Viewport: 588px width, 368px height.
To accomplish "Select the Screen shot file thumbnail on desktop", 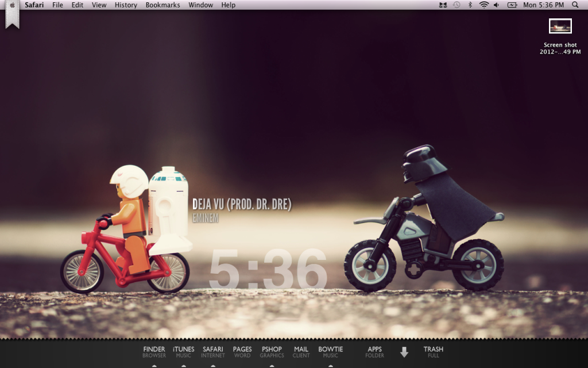I will tap(560, 26).
